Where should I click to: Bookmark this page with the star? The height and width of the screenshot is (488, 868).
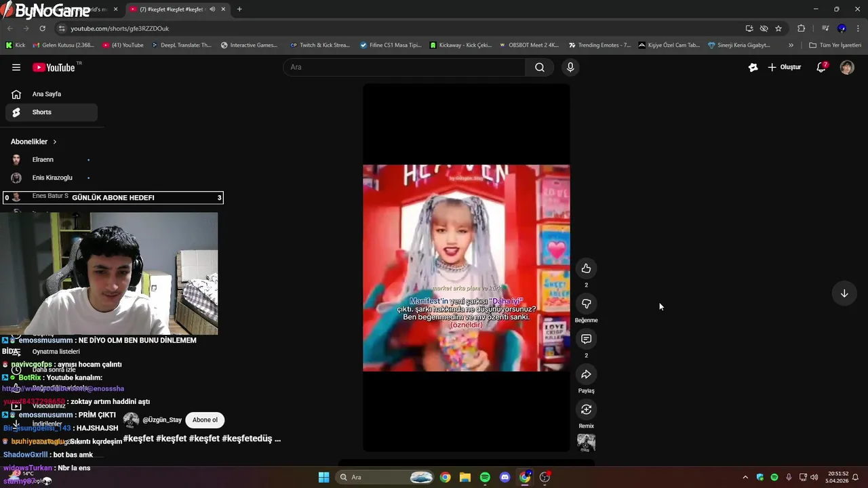click(x=778, y=28)
